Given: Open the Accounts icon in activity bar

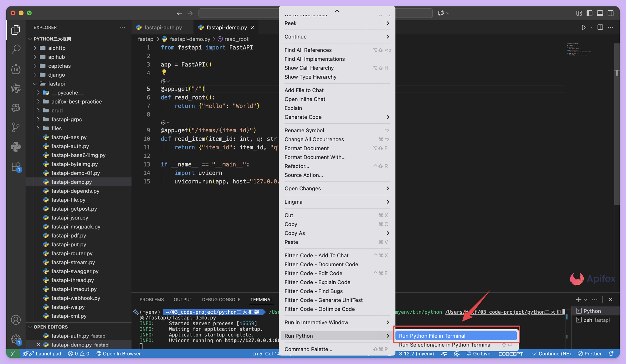Looking at the screenshot, I should pos(16,320).
